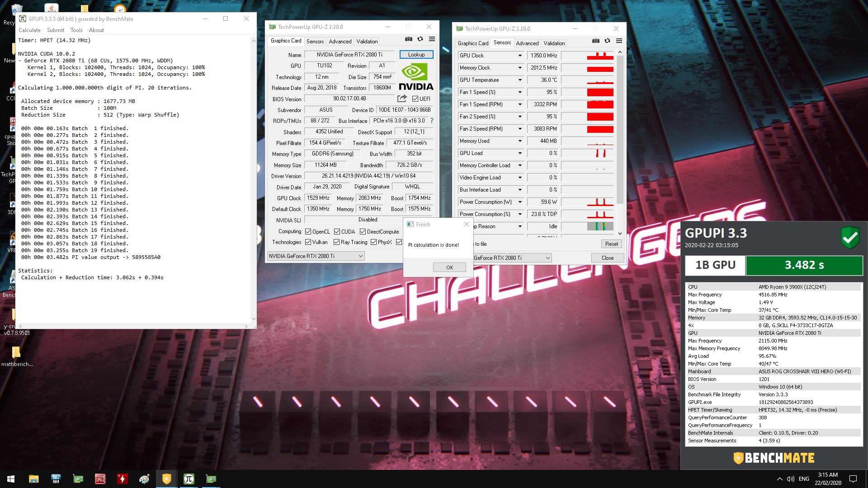This screenshot has width=868, height=488.
Task: Click the Close button in Sensors window
Action: click(x=608, y=258)
